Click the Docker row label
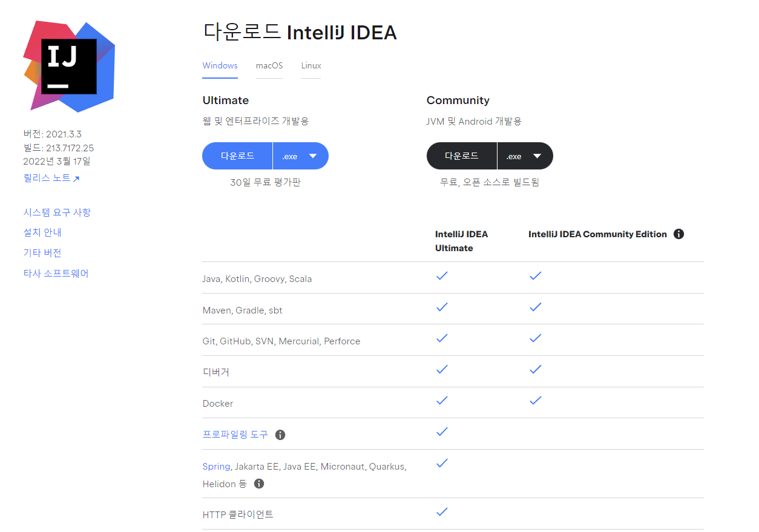Viewport: 759px width, 532px height. pyautogui.click(x=218, y=404)
